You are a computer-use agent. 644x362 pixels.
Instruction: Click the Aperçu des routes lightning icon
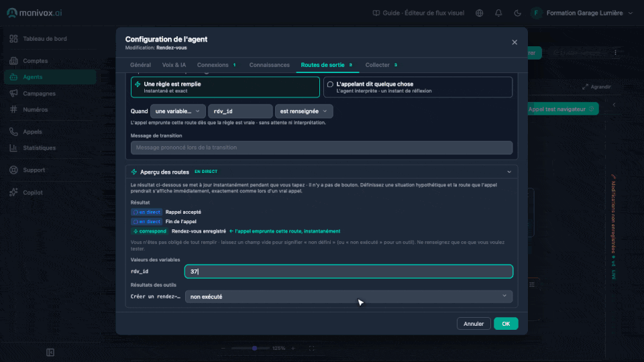pyautogui.click(x=134, y=172)
